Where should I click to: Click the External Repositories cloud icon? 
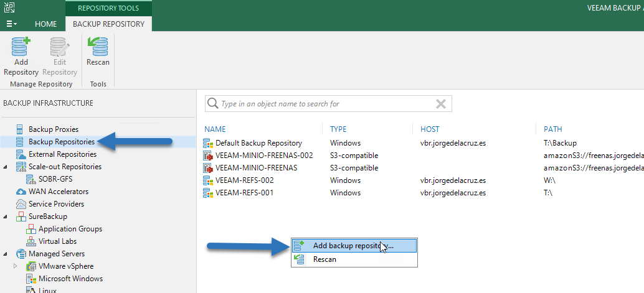21,154
